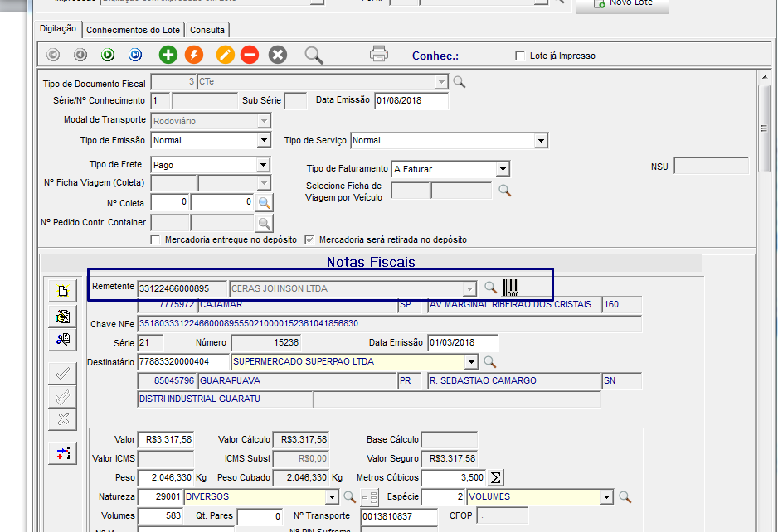Click the red minus delete icon

(x=250, y=56)
